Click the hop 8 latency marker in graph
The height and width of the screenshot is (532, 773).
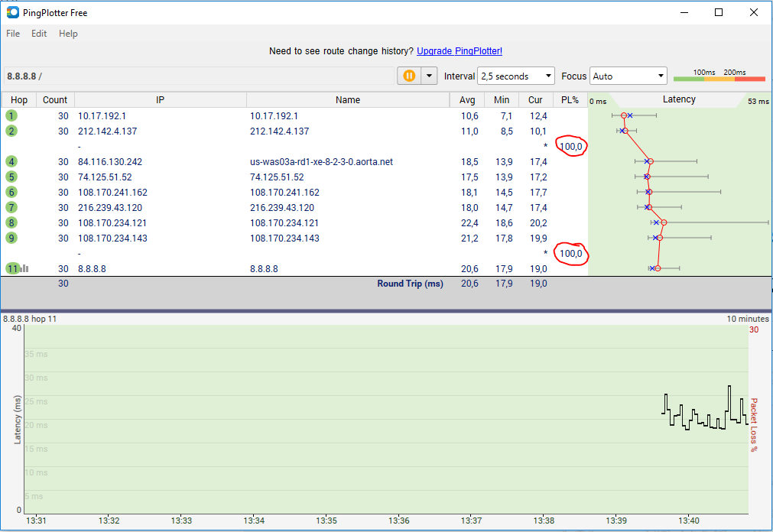[x=664, y=223]
